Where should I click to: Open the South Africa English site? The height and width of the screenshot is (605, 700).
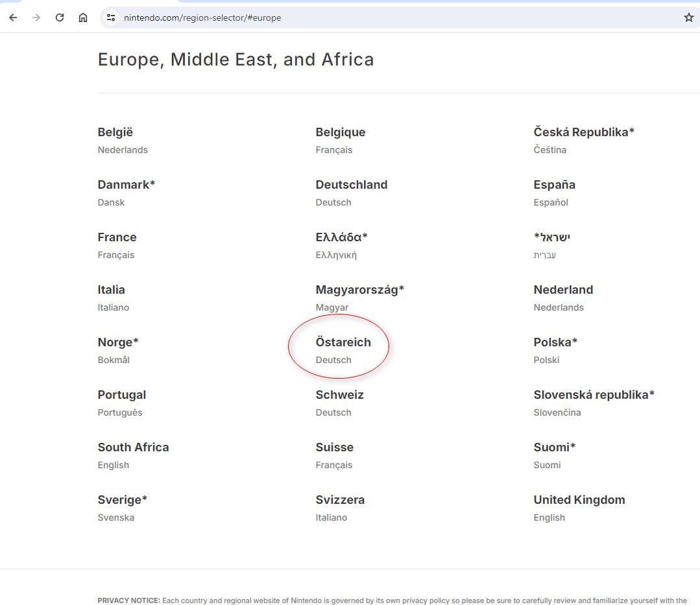point(133,455)
